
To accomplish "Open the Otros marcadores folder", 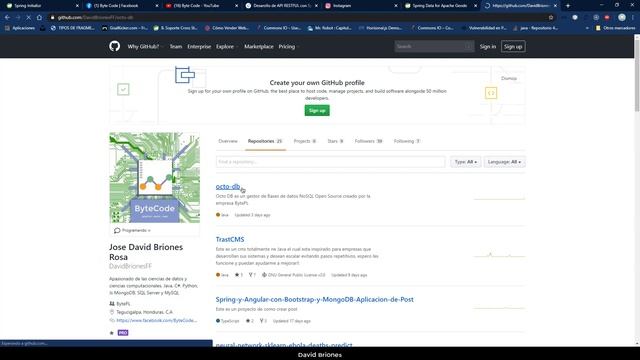I will coord(616,28).
